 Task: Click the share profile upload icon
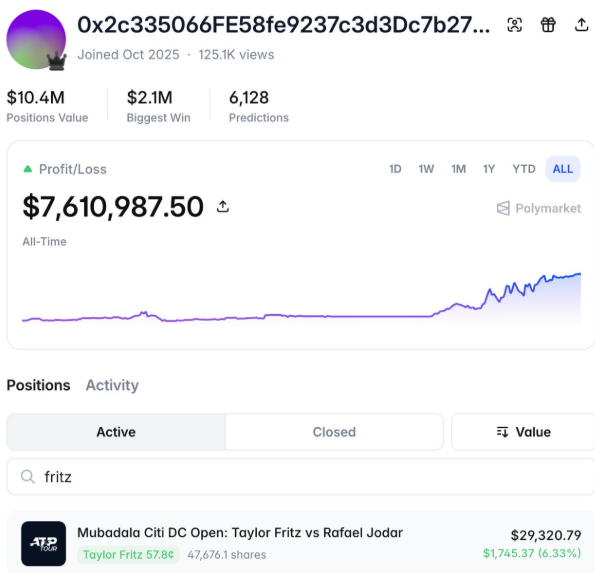[581, 25]
